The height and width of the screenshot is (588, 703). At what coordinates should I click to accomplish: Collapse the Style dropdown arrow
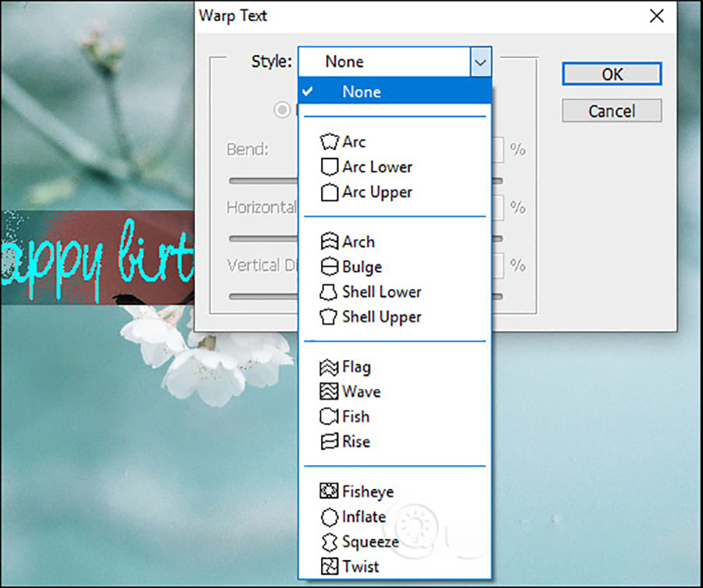480,62
